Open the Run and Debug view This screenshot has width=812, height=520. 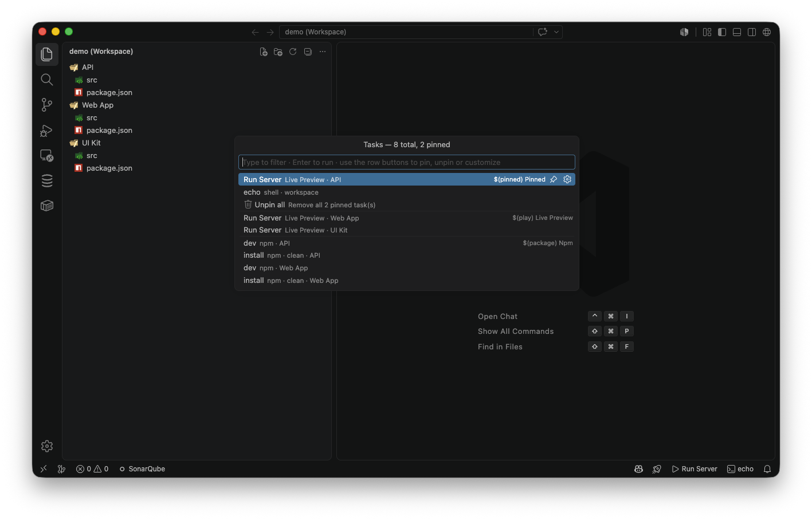[47, 131]
